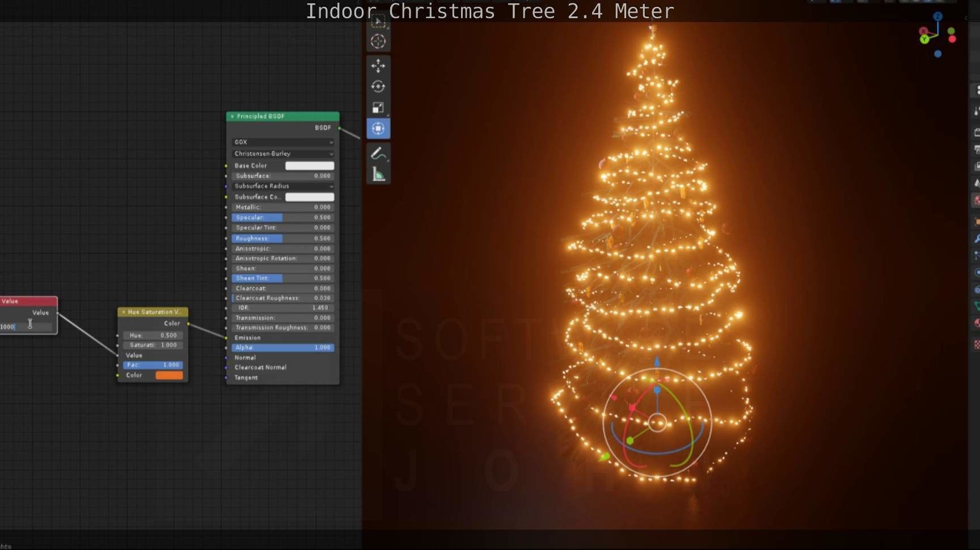Click the Transmission slider field

pos(283,318)
